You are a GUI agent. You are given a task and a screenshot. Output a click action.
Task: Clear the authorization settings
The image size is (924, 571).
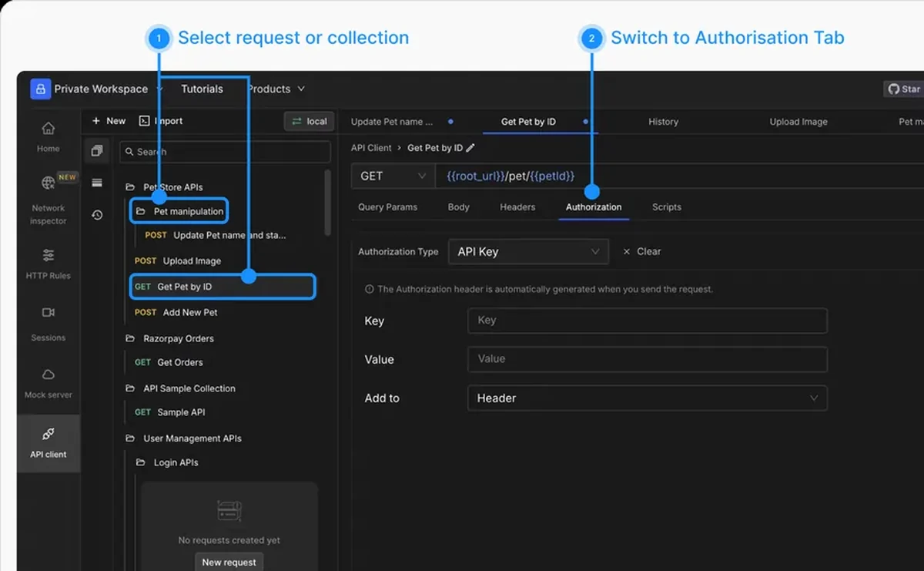point(641,251)
